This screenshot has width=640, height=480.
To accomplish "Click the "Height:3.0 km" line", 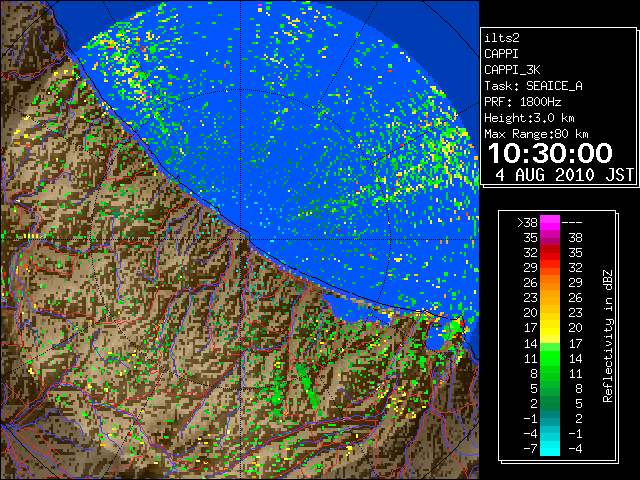I will tap(529, 118).
